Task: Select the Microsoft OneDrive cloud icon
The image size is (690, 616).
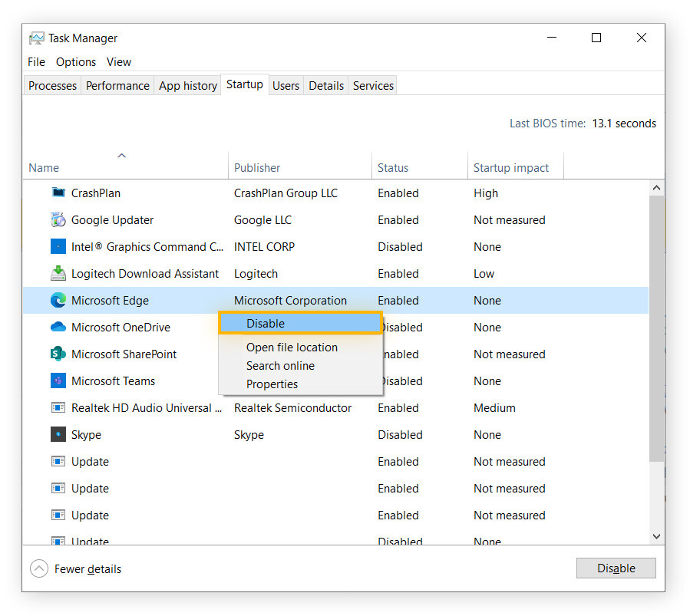Action: (x=58, y=327)
